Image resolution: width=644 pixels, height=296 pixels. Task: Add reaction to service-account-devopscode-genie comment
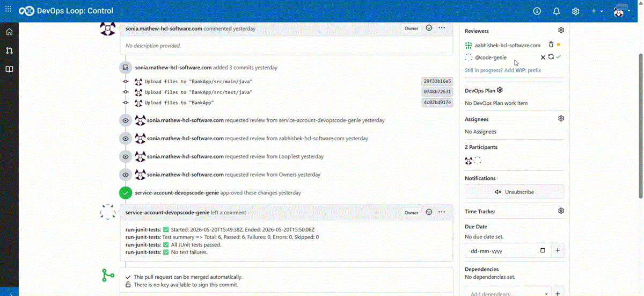[429, 212]
